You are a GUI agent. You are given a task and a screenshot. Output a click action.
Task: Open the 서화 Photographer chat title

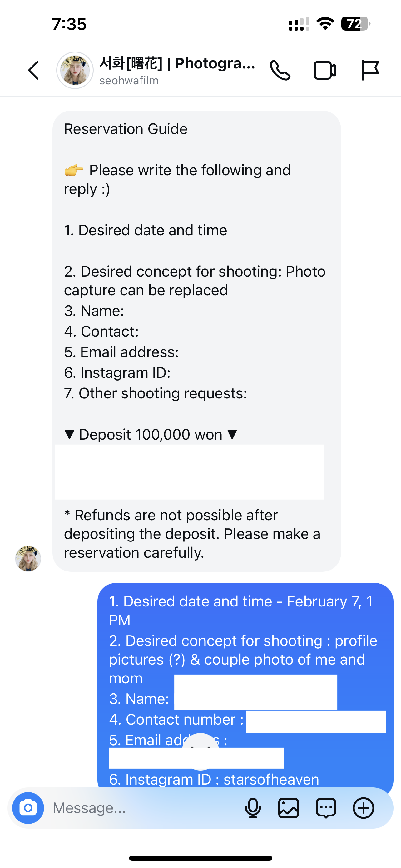pos(177,63)
